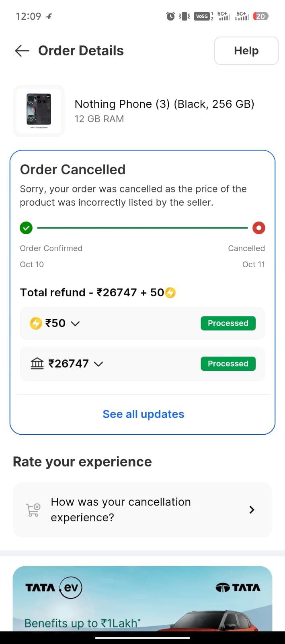Tap the back arrow icon
The width and height of the screenshot is (285, 644).
click(22, 51)
